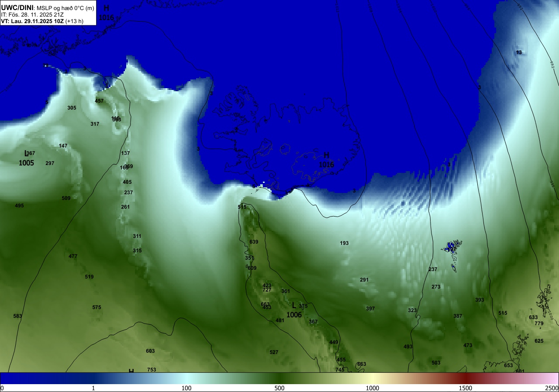Click the map height value 311

tap(137, 236)
